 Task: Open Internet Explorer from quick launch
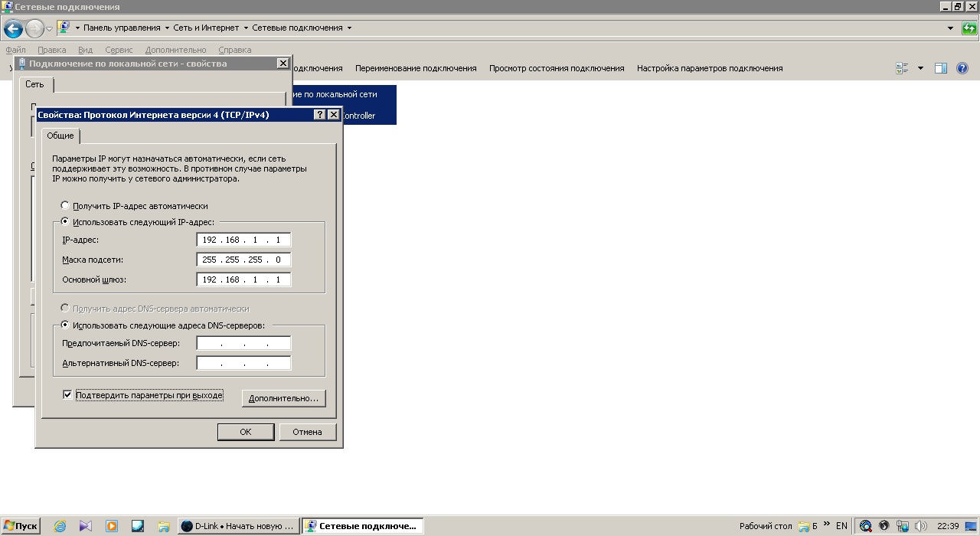(60, 526)
